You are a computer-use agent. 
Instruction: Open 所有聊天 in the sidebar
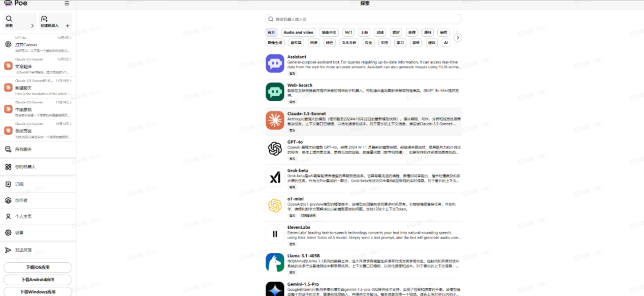tap(38, 149)
